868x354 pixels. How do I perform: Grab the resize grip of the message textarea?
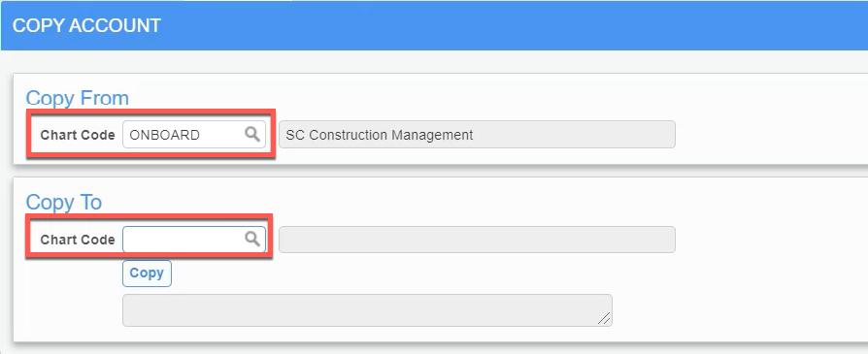[x=605, y=318]
